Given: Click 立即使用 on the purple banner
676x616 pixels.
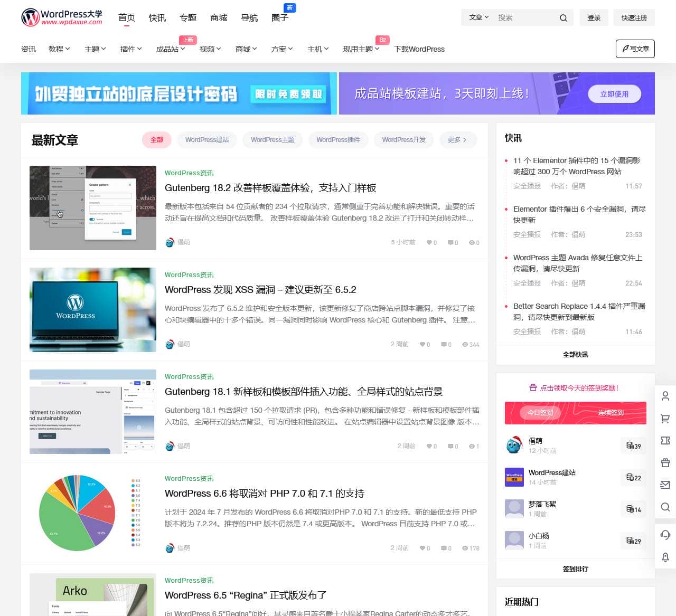Looking at the screenshot, I should coord(614,94).
